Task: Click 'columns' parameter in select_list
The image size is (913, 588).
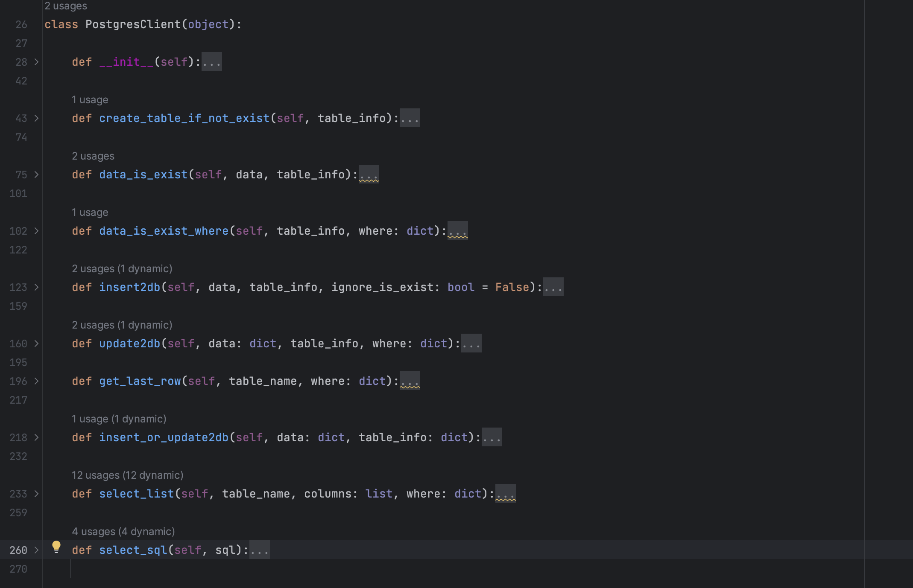Action: (x=328, y=494)
